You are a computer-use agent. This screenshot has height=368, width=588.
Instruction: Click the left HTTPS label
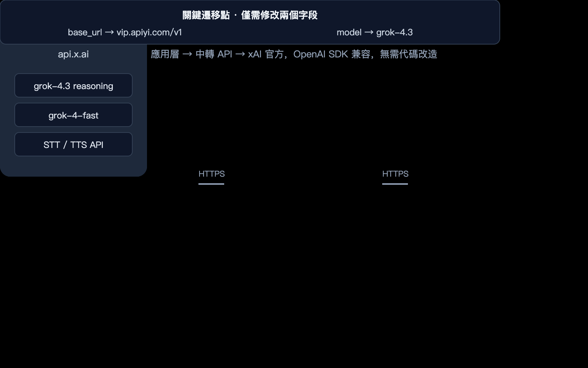click(x=211, y=174)
